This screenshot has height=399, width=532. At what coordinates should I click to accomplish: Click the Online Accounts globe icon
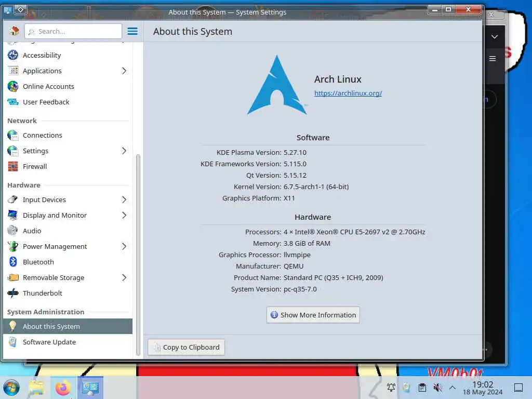pos(13,87)
